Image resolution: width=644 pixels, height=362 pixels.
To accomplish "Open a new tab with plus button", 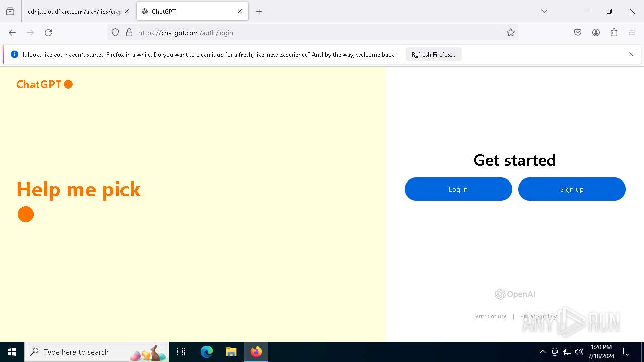I will click(259, 11).
